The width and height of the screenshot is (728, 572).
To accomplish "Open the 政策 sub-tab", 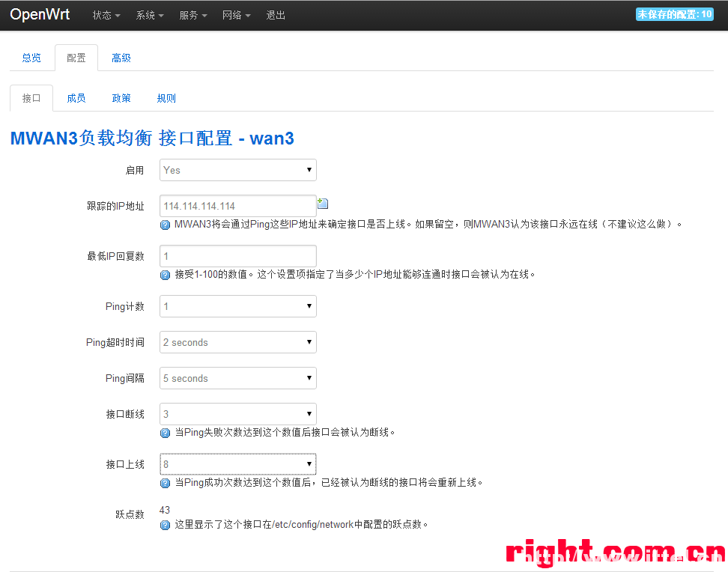I will coord(121,98).
